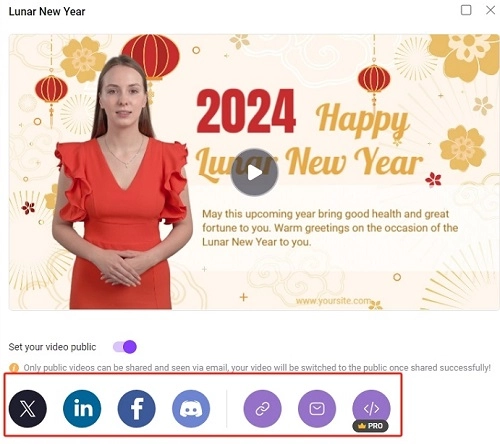Click www.yoursite.com in the video preview
This screenshot has height=444, width=500.
pos(333,301)
